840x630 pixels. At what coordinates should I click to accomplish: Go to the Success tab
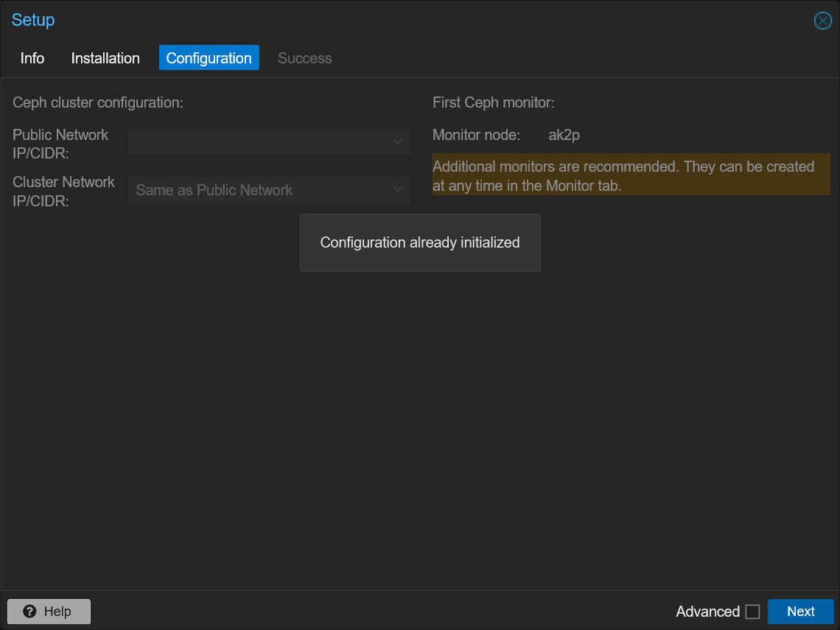pos(305,58)
